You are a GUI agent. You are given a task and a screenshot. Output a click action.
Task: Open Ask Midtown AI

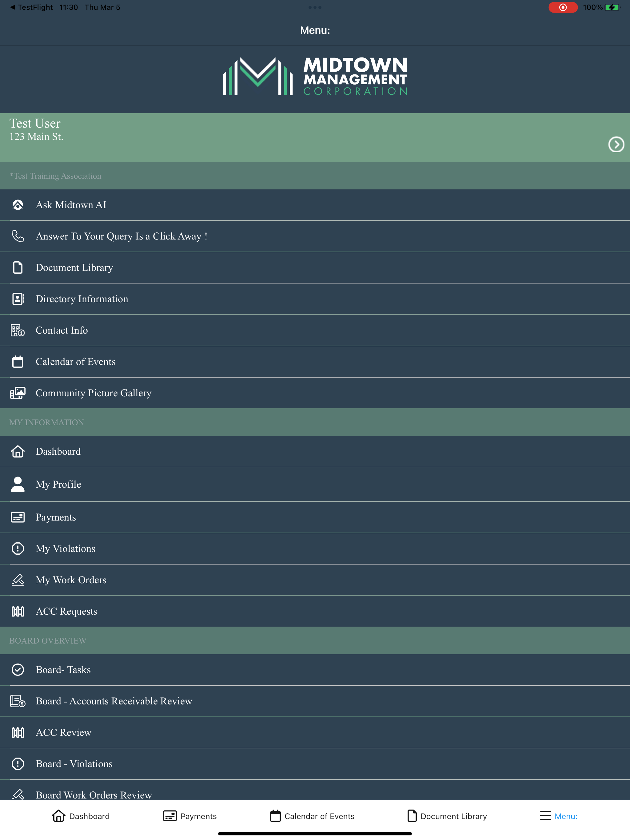point(315,205)
